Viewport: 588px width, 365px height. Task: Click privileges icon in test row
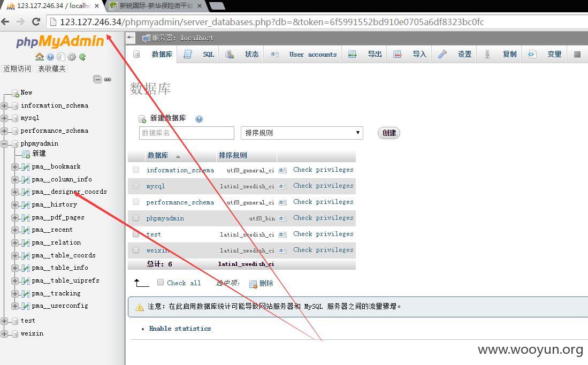click(282, 234)
